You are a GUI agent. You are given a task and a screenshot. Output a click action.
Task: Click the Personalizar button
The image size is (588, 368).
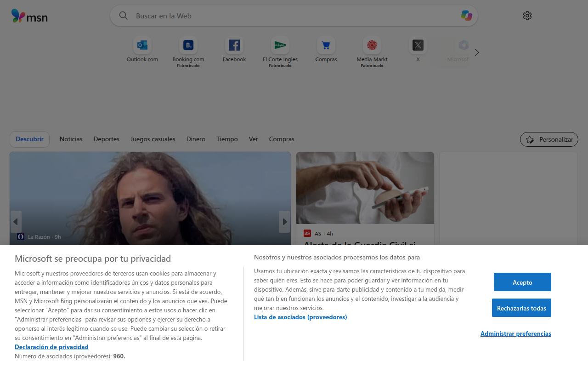pos(549,139)
